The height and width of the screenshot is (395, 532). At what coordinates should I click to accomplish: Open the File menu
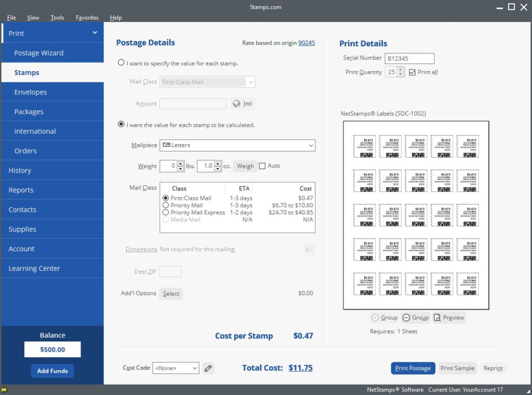click(11, 18)
